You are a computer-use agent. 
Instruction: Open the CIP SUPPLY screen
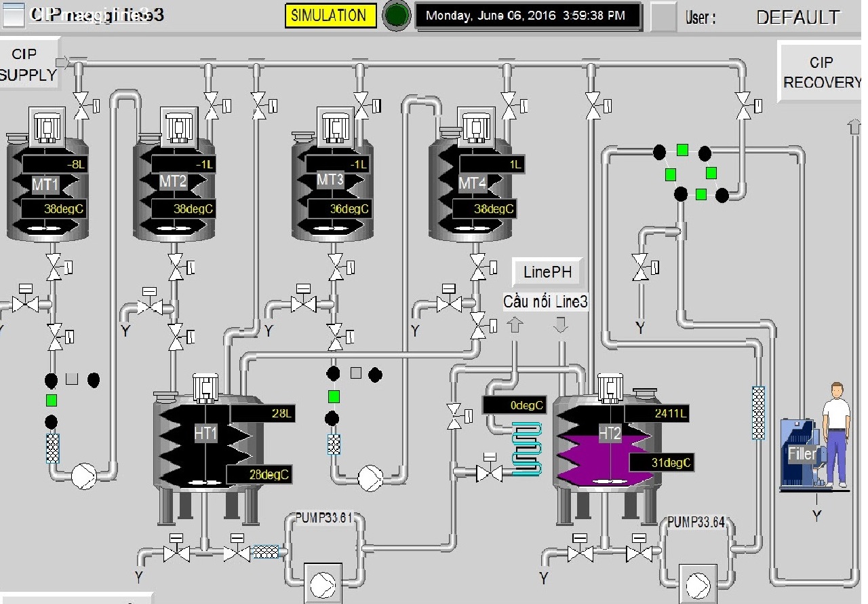[28, 65]
